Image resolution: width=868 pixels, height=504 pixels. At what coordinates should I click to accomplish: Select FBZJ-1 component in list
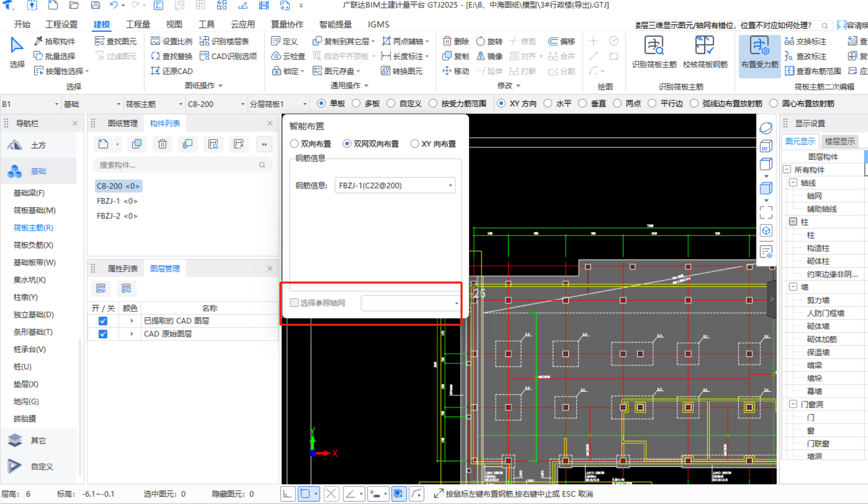117,201
